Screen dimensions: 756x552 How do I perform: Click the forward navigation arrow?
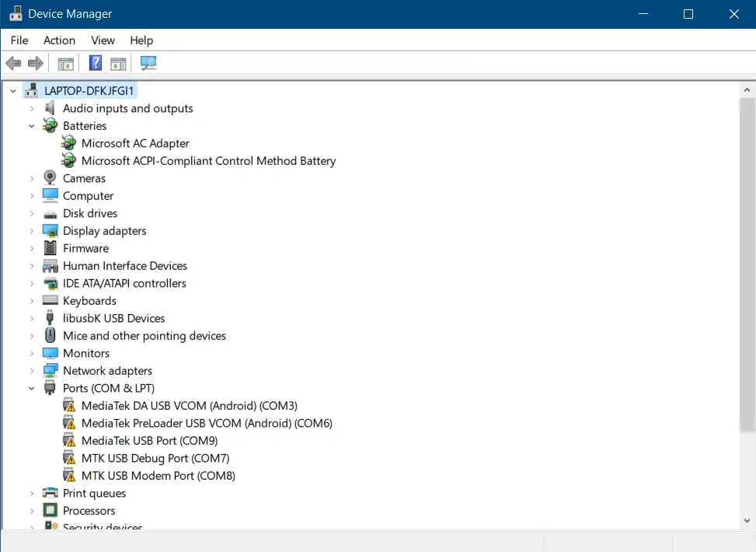[36, 63]
